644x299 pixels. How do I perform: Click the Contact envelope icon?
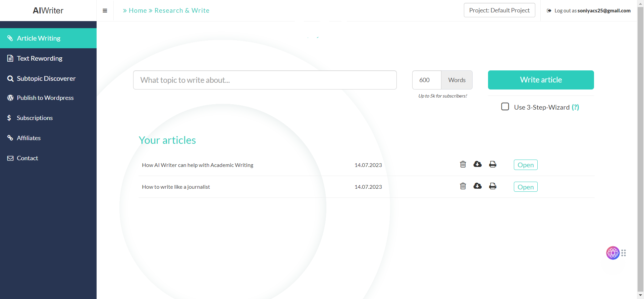pos(10,158)
